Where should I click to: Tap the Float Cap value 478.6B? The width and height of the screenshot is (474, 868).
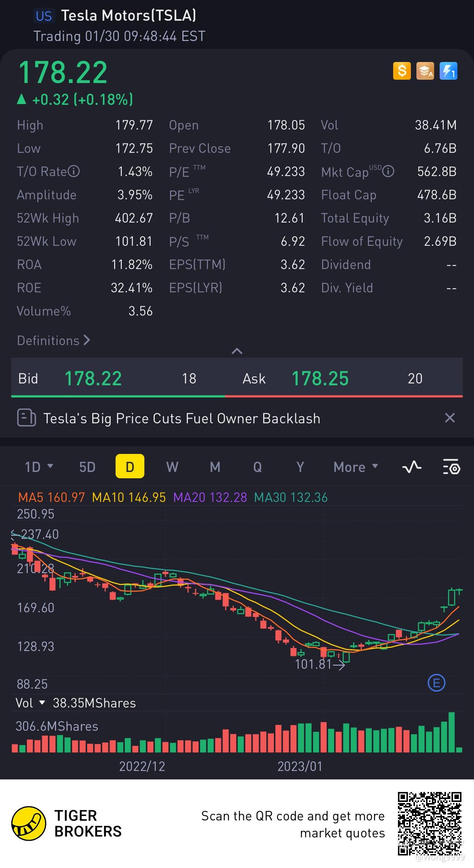pyautogui.click(x=437, y=195)
